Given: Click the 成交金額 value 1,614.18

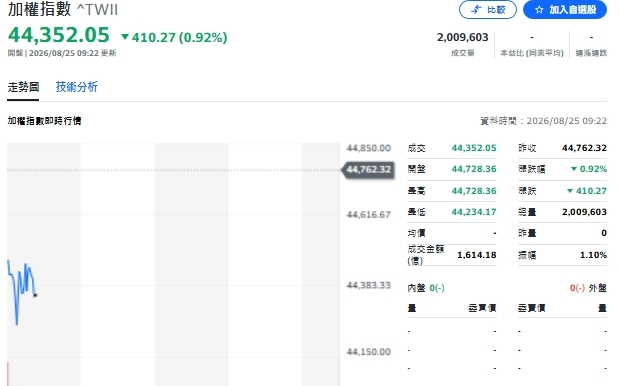Looking at the screenshot, I should click(476, 255).
